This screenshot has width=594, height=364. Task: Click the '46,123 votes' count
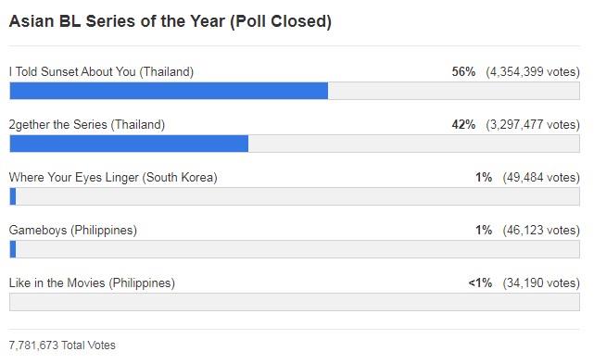point(541,230)
